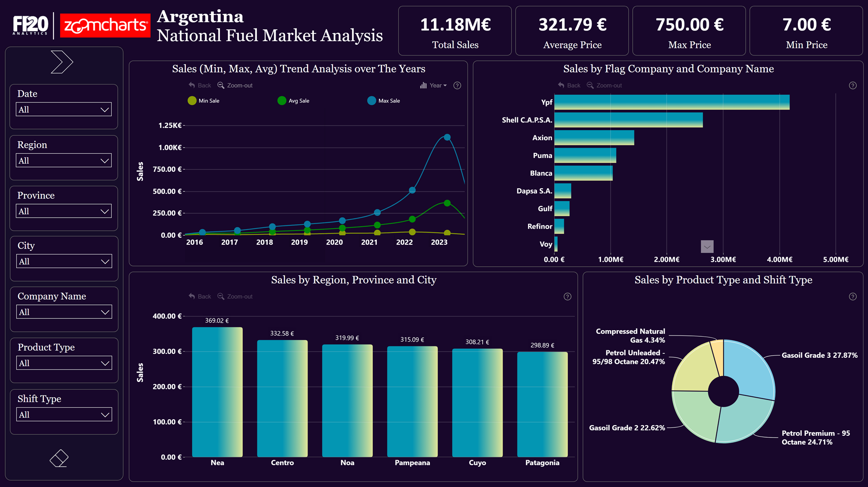Image resolution: width=868 pixels, height=487 pixels.
Task: Open help icon on Region sales chart
Action: 567,296
